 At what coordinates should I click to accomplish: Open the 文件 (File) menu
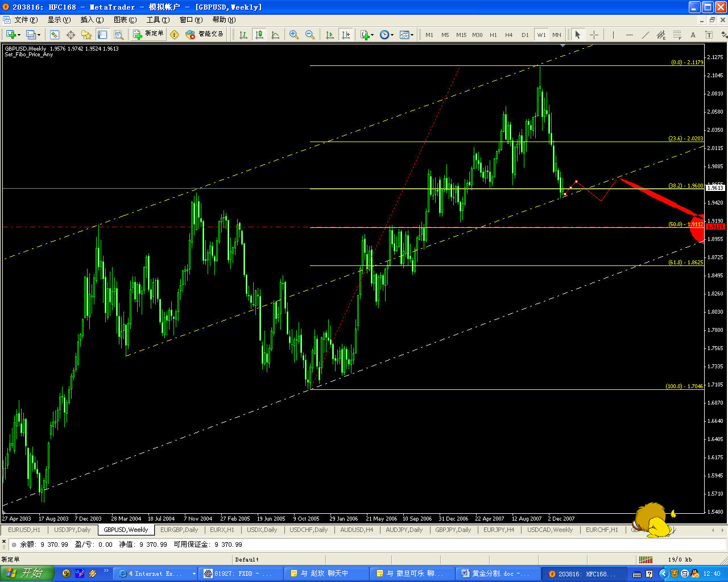[26, 20]
